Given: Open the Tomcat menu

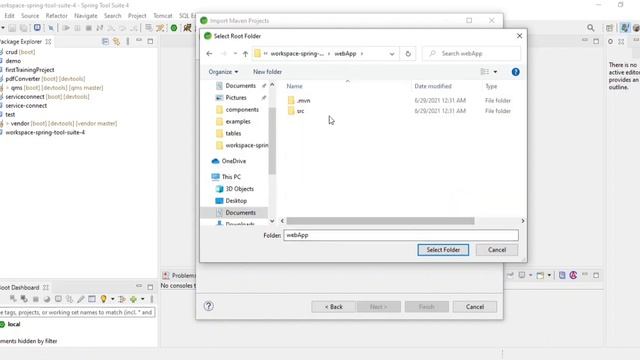Looking at the screenshot, I should click(x=162, y=16).
